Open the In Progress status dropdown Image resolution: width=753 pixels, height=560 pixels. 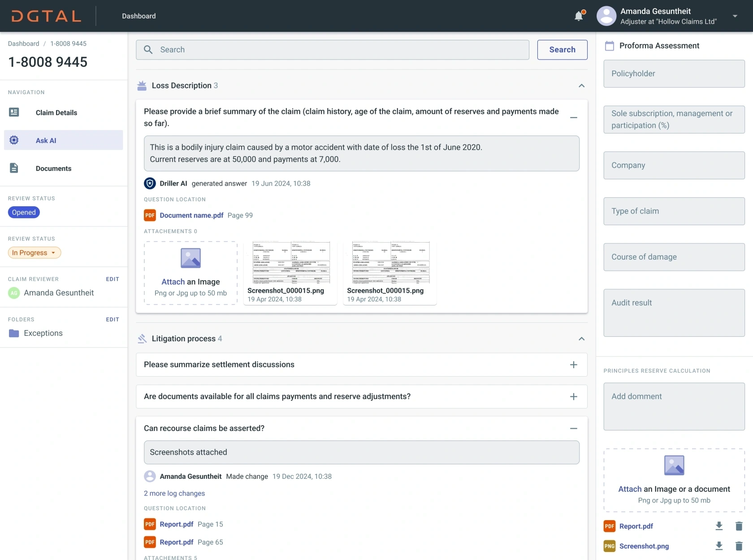pyautogui.click(x=35, y=253)
